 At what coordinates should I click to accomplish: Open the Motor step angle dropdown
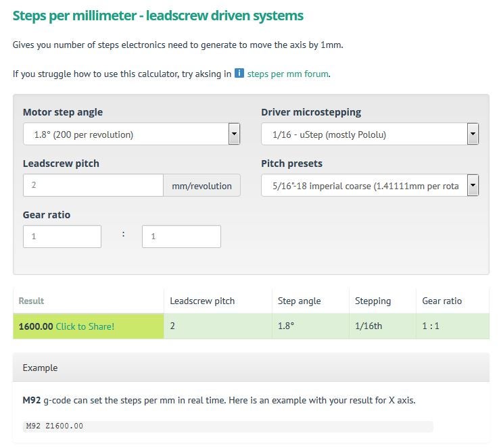click(x=132, y=134)
